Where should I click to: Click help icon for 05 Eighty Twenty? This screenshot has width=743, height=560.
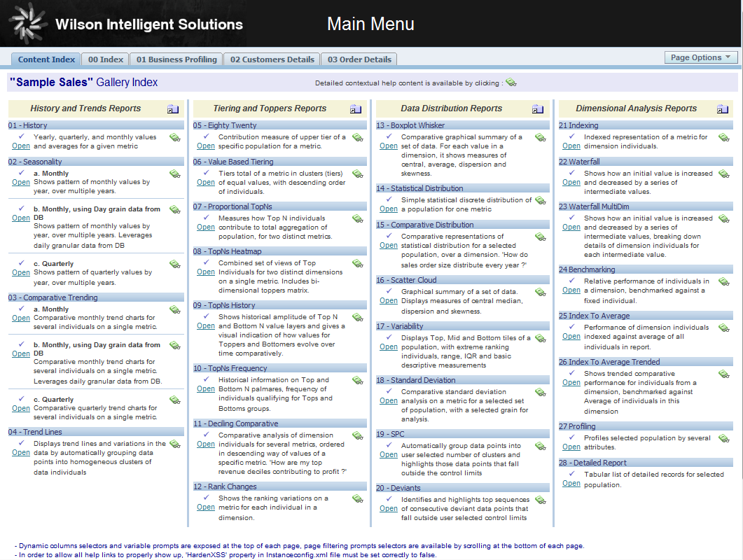tap(357, 138)
